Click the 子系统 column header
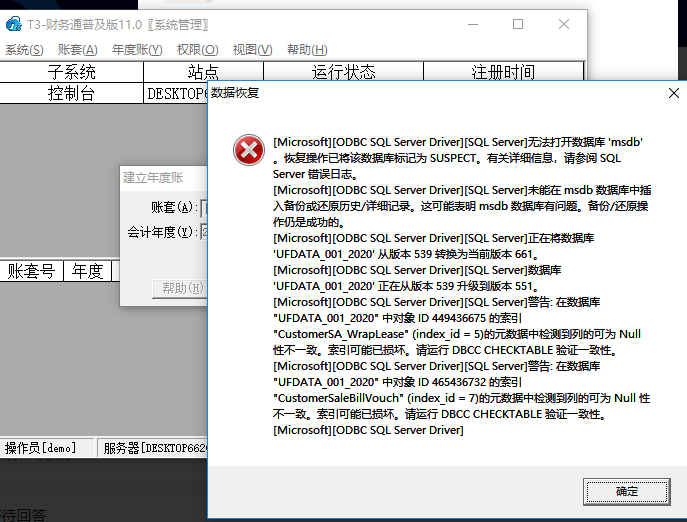The image size is (687, 522). [71, 72]
